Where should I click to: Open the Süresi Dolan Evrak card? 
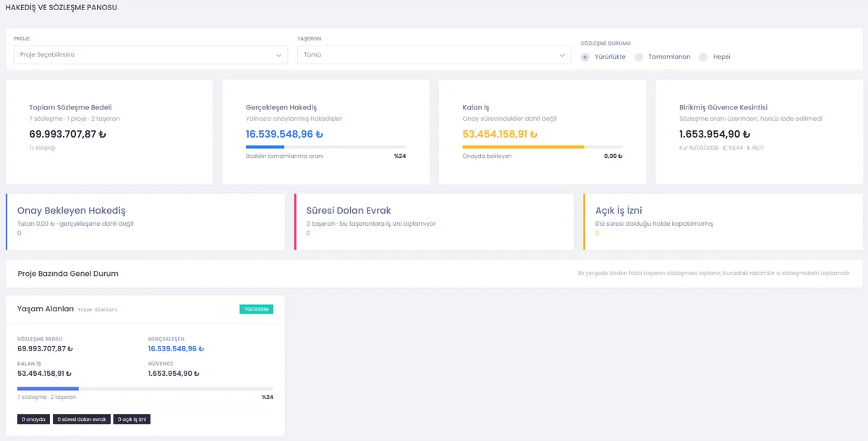pos(434,222)
